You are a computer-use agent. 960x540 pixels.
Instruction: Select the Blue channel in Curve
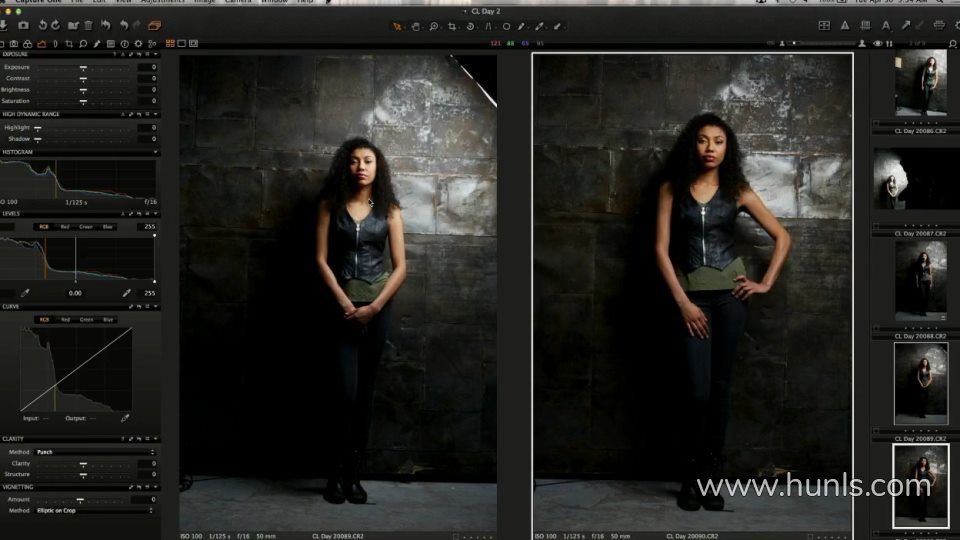[108, 320]
